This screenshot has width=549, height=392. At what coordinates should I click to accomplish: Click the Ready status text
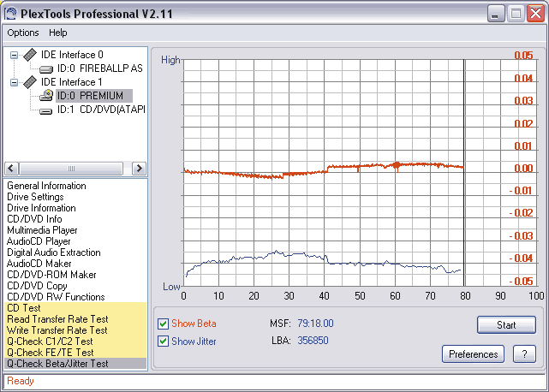(x=21, y=381)
